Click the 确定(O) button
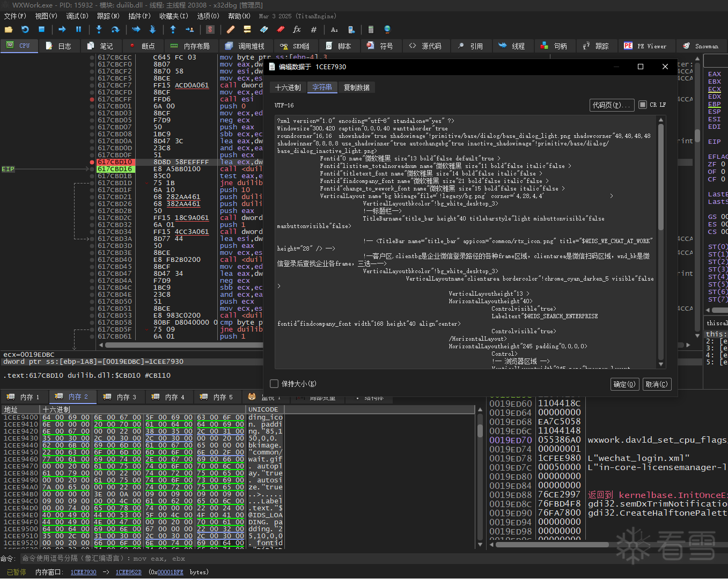Image resolution: width=728 pixels, height=579 pixels. [x=624, y=384]
